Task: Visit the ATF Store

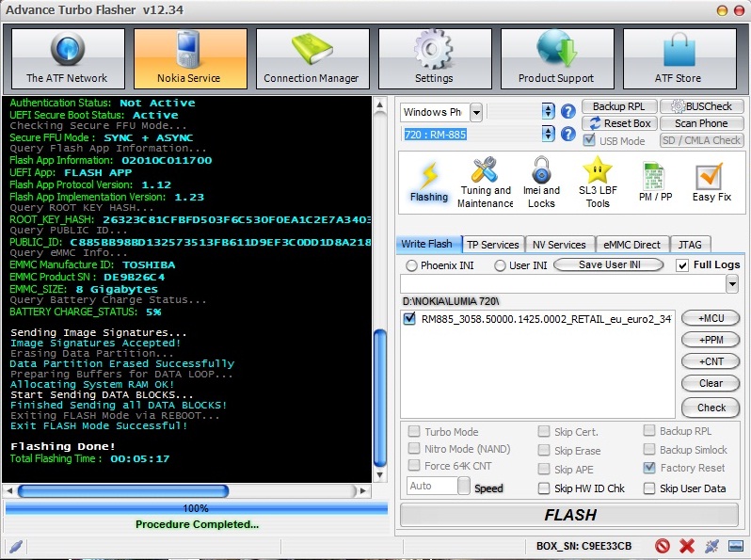Action: click(x=679, y=58)
